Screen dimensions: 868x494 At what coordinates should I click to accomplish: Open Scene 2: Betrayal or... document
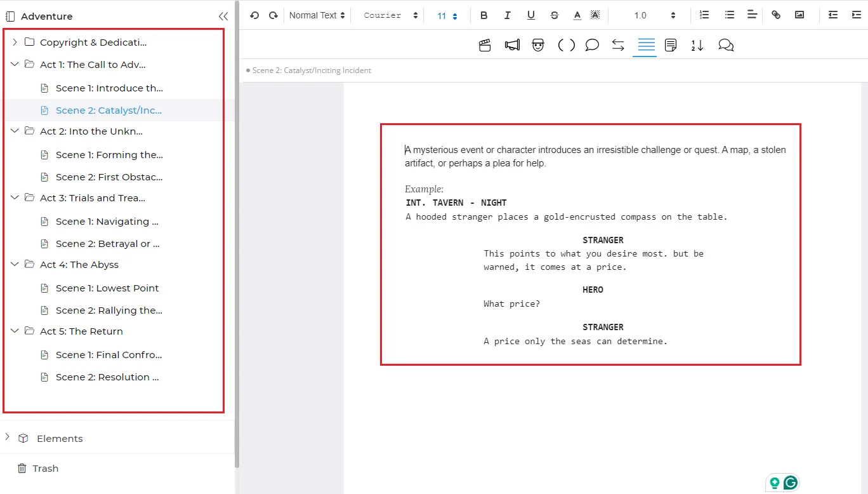pyautogui.click(x=108, y=244)
